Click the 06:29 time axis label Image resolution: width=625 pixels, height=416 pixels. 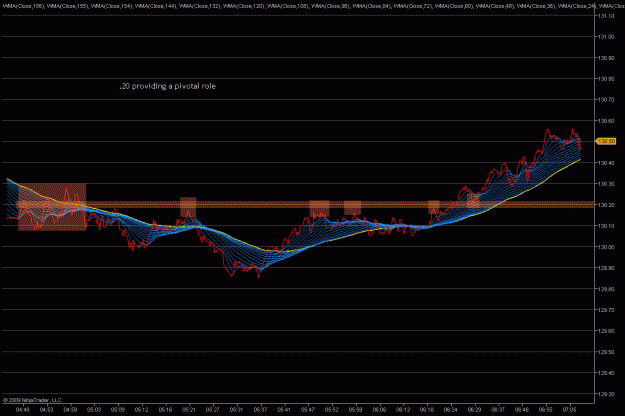click(x=474, y=410)
